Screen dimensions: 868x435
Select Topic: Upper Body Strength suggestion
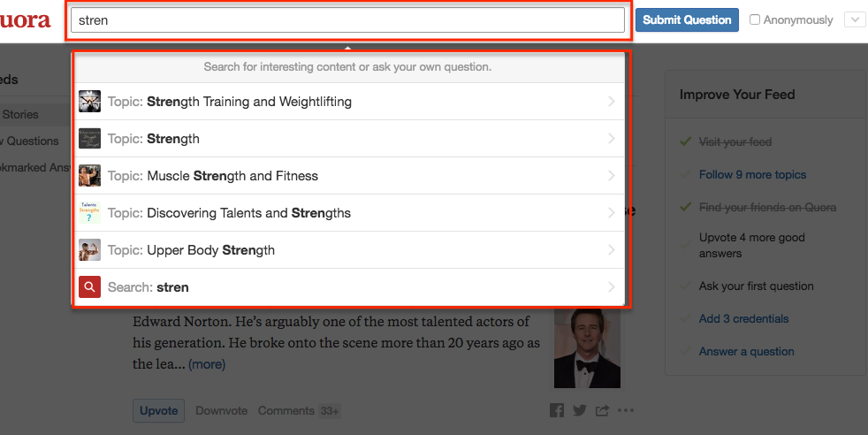point(349,249)
